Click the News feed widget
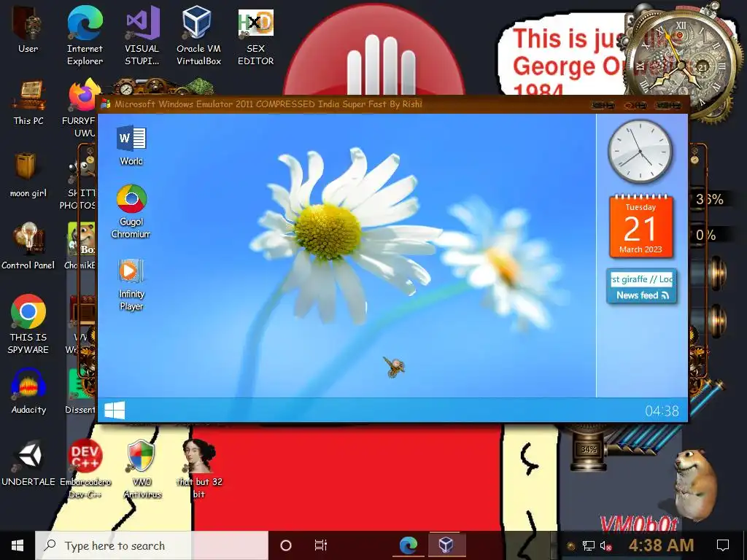 [x=641, y=286]
